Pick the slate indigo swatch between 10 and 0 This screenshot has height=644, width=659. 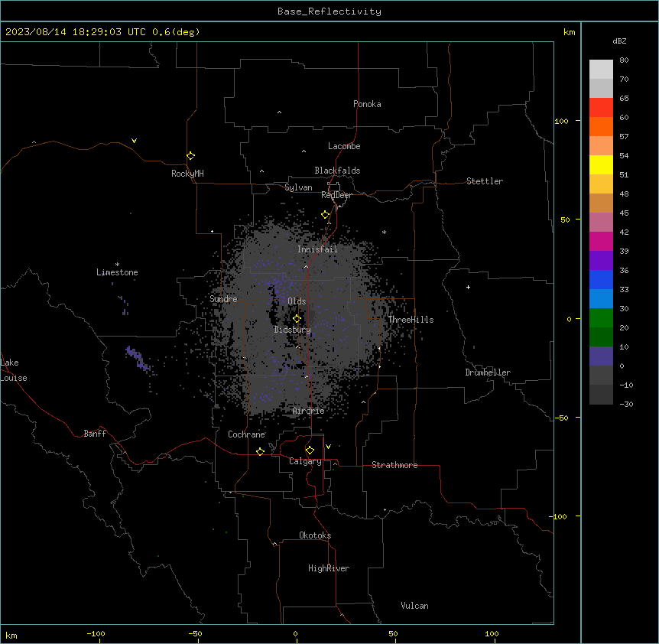tap(601, 356)
